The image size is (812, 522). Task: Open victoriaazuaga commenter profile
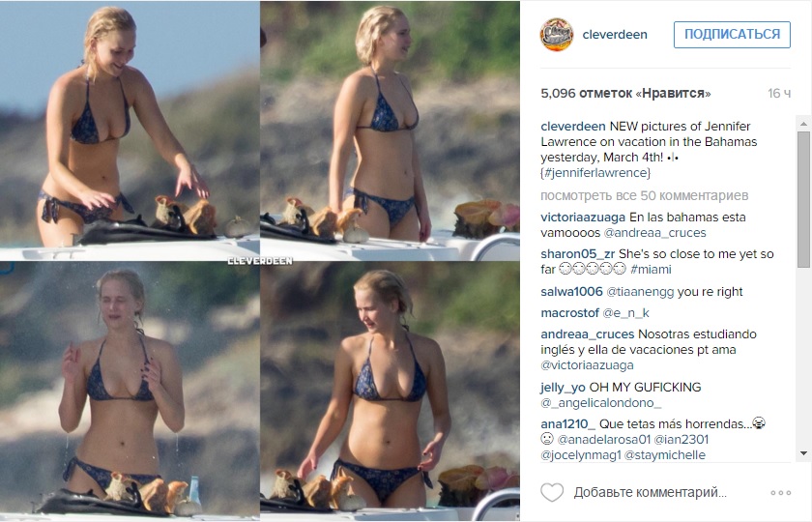583,217
